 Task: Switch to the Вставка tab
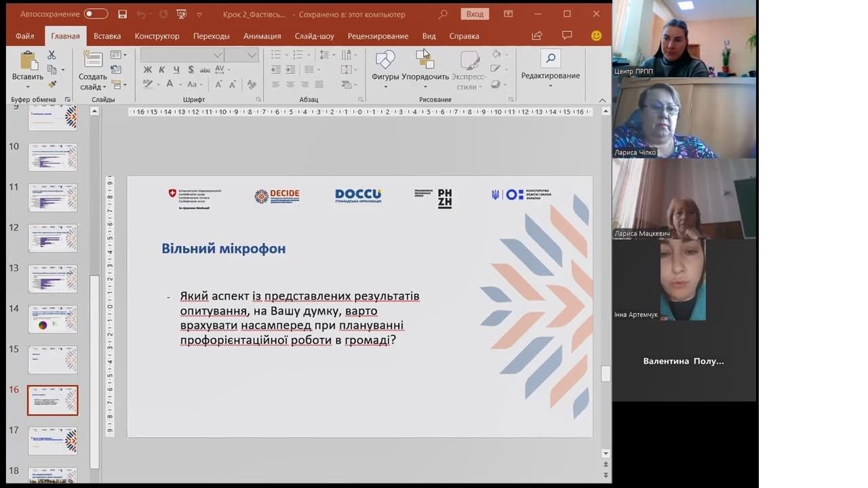[107, 36]
